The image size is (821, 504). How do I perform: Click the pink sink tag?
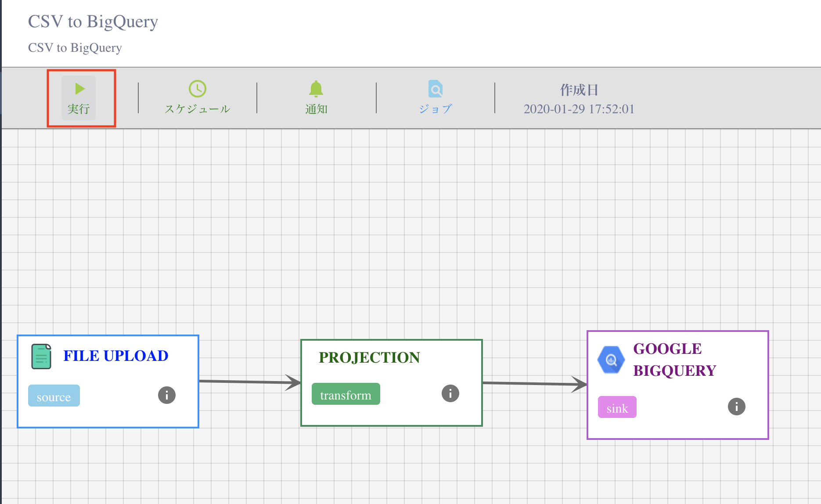point(617,407)
